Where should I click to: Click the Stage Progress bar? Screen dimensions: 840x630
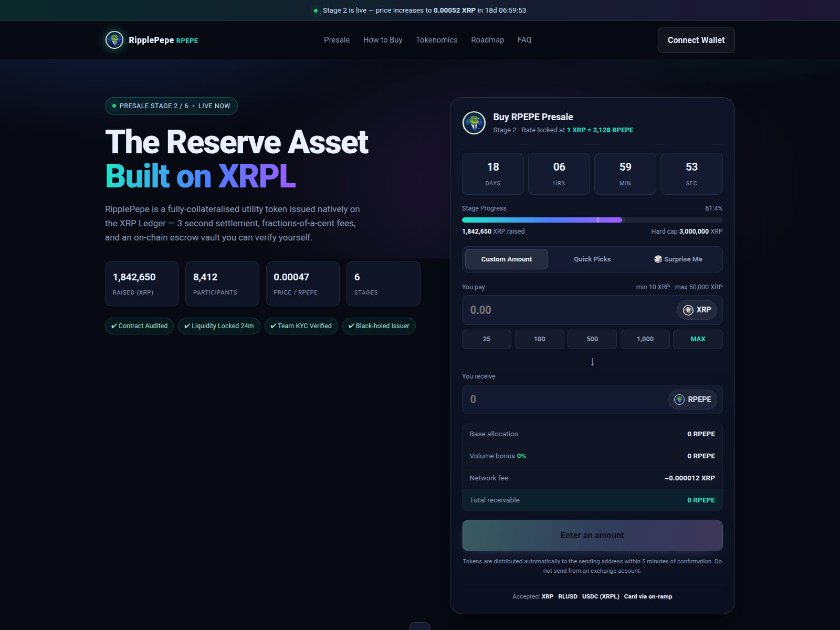592,220
